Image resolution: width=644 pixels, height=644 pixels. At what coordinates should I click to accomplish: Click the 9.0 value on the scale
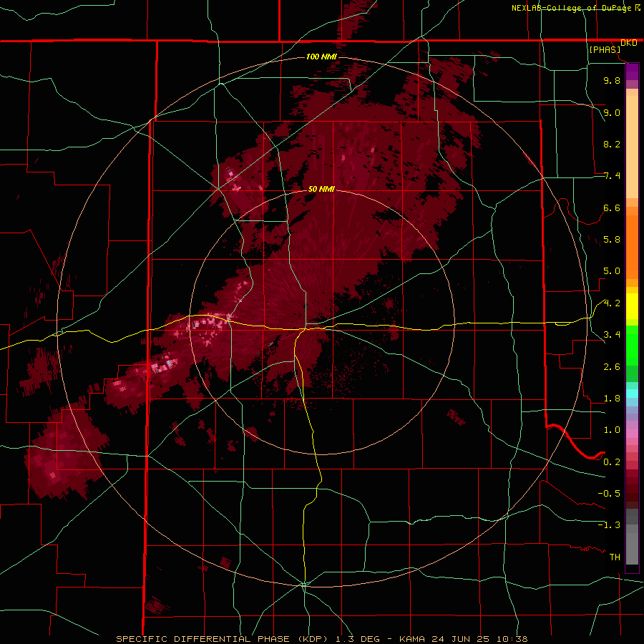pyautogui.click(x=612, y=112)
